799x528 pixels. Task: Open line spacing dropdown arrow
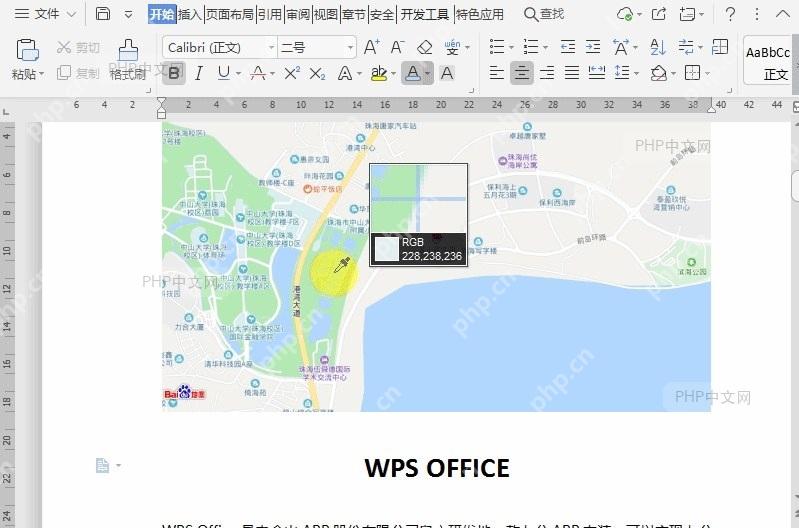point(636,74)
